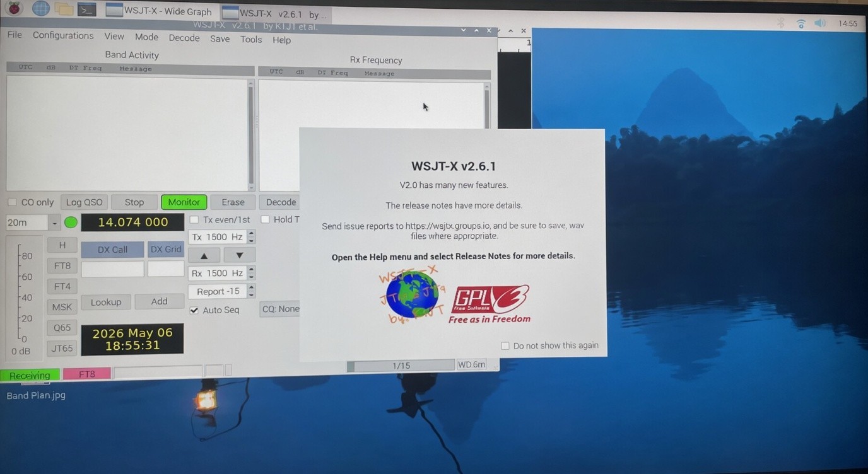Click the Stop button
The width and height of the screenshot is (868, 474).
point(134,202)
